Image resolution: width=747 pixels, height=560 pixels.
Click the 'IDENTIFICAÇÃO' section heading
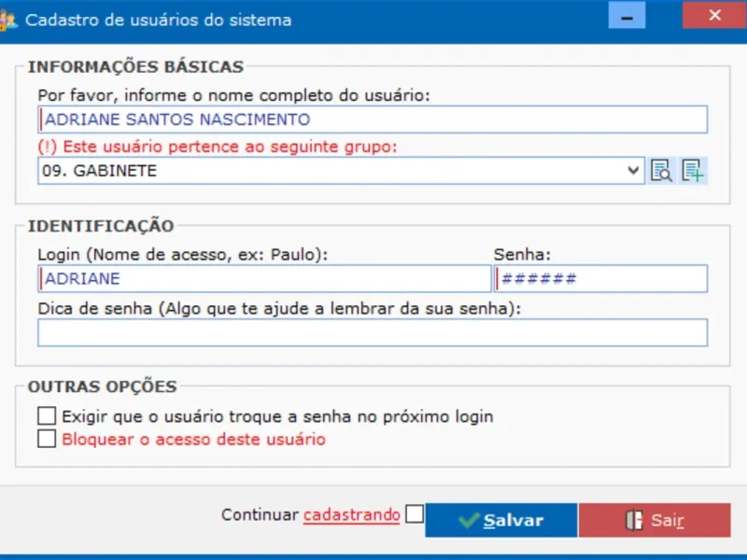pyautogui.click(x=101, y=226)
